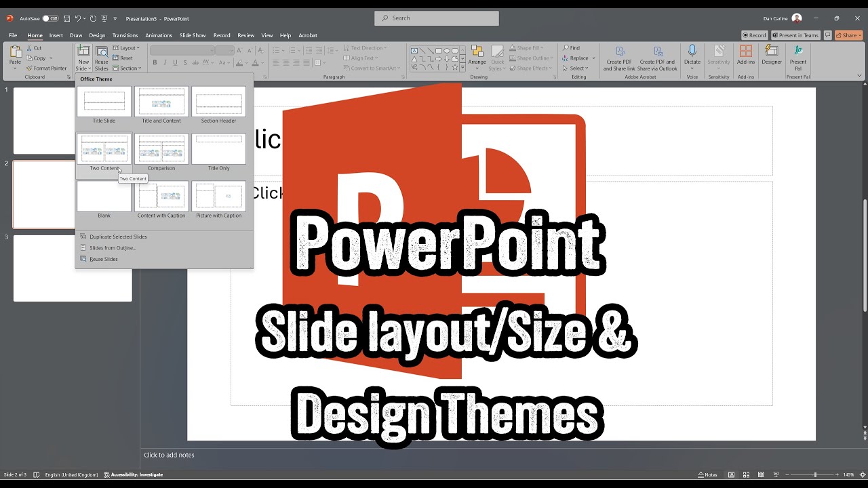
Task: Toggle Italic formatting
Action: (165, 62)
